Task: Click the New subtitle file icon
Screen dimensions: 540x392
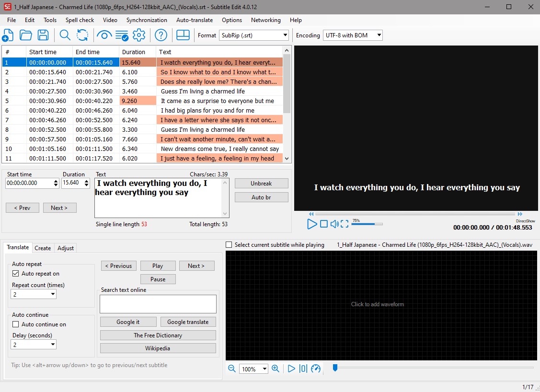Action: (x=8, y=35)
